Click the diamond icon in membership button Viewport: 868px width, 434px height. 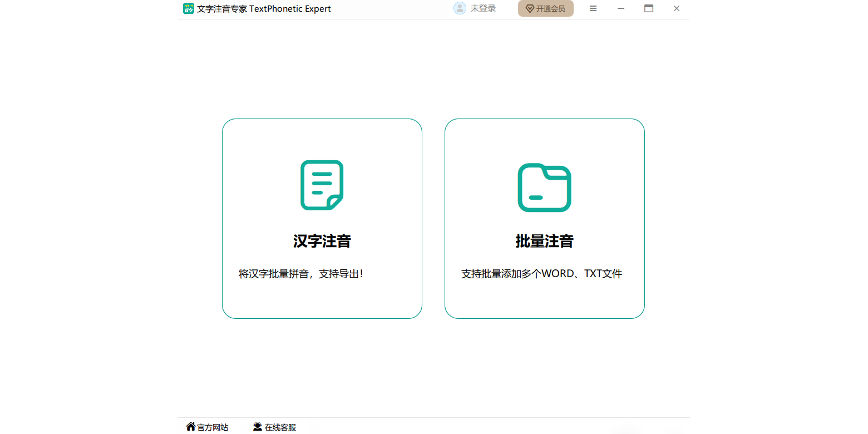[x=530, y=9]
